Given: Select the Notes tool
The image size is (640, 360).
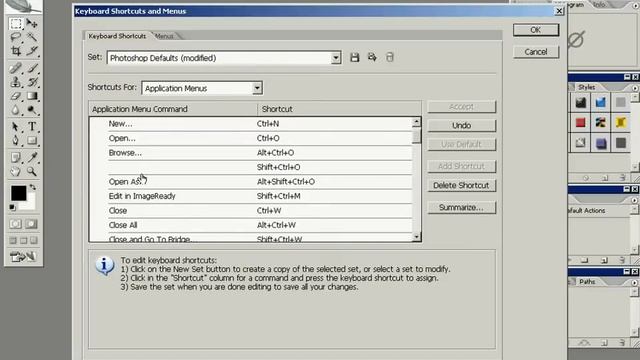Looking at the screenshot, I should (16, 157).
